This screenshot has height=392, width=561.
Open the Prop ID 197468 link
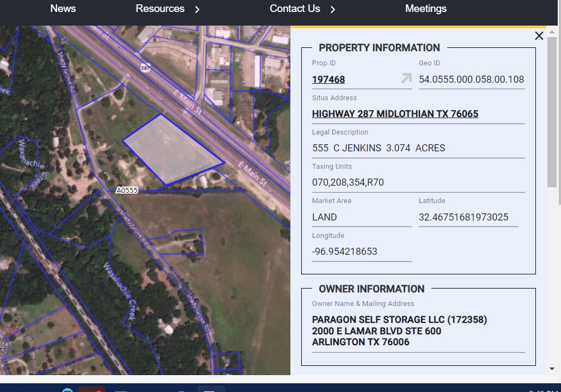coord(328,80)
